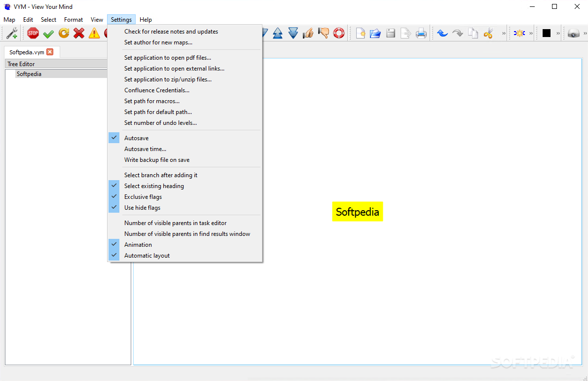Choose Set path for default path

coord(185,112)
